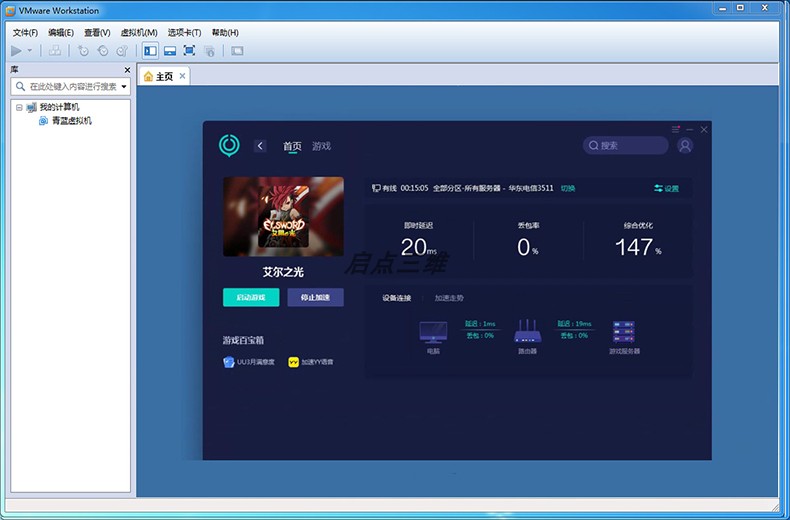Image resolution: width=790 pixels, height=520 pixels.
Task: Toggle the thumbnail bar view icon
Action: click(170, 51)
